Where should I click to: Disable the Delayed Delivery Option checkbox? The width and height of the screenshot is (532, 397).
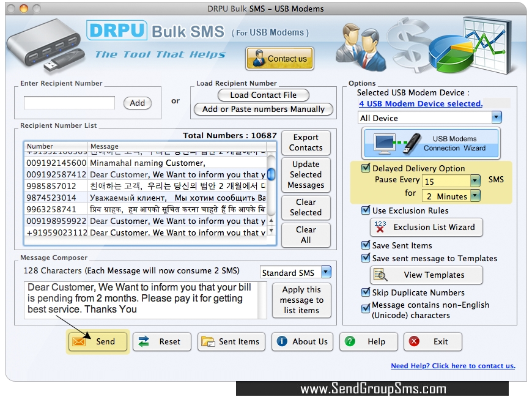tap(366, 168)
